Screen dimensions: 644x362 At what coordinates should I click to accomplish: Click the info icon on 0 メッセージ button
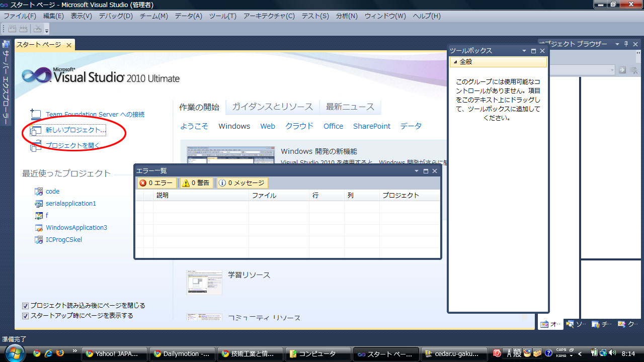pos(222,183)
